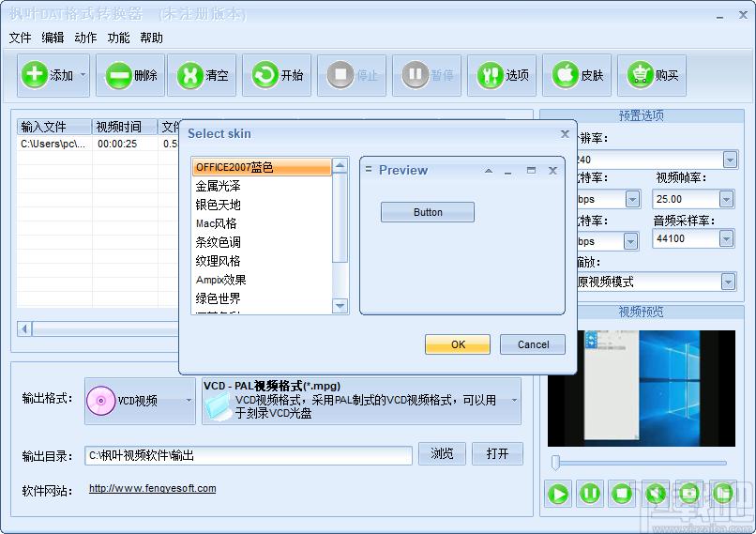Open the 功能 menu
The width and height of the screenshot is (756, 534).
click(x=118, y=38)
